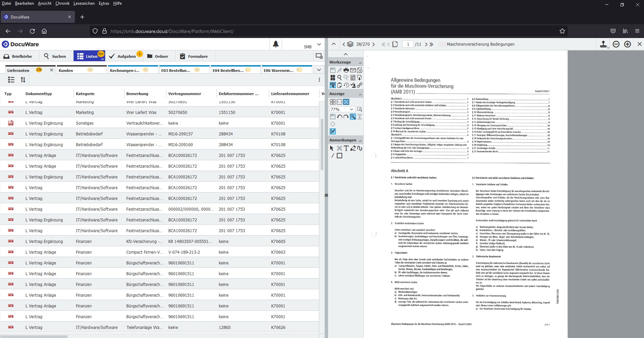This screenshot has height=338, width=644.
Task: Click the print icon in Werkzeuge
Action: pyautogui.click(x=346, y=70)
